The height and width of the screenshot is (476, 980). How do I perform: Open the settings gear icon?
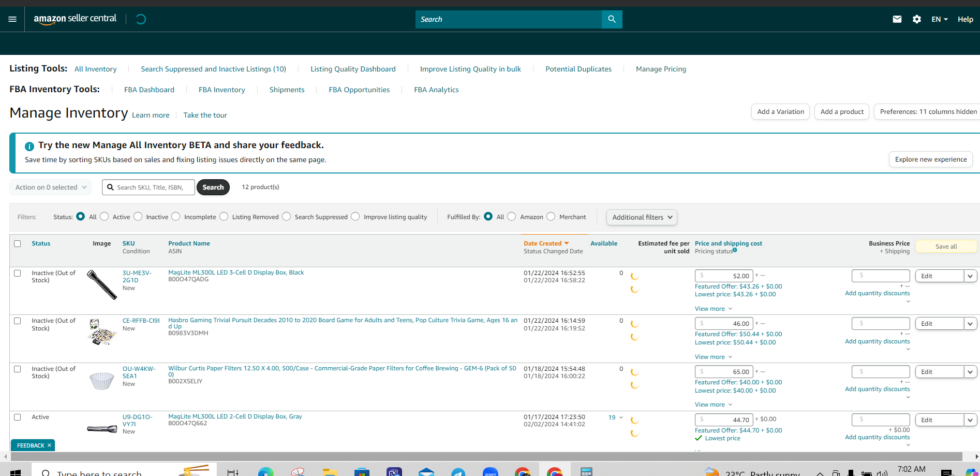coord(917,19)
